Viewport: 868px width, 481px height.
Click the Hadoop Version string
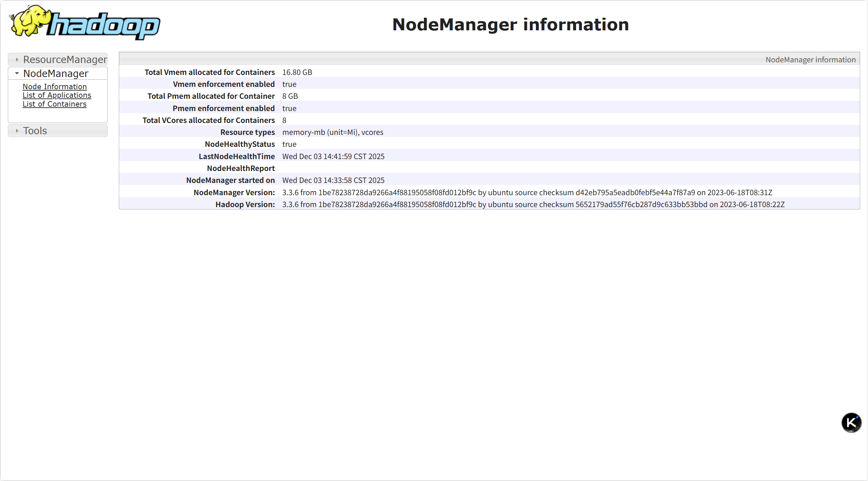pos(533,204)
